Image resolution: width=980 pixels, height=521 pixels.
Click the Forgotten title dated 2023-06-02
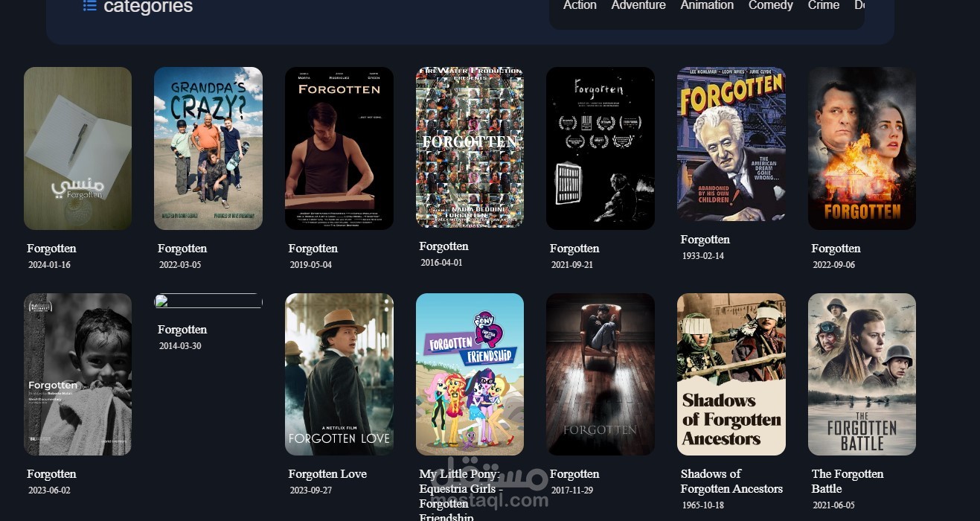coord(51,474)
